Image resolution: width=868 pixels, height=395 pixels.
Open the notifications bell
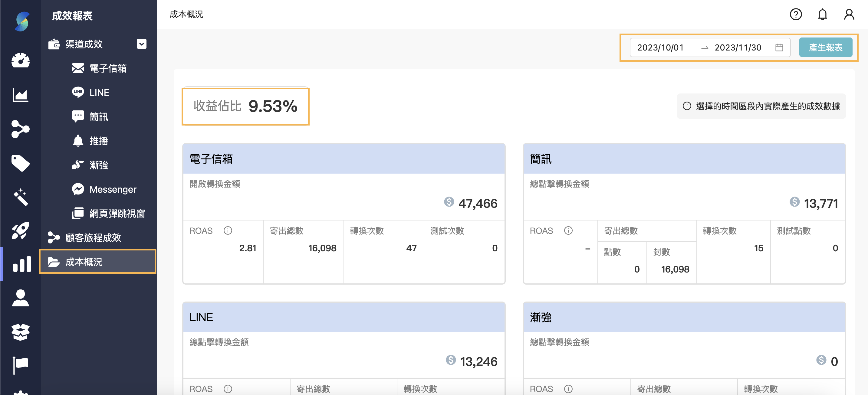point(822,14)
